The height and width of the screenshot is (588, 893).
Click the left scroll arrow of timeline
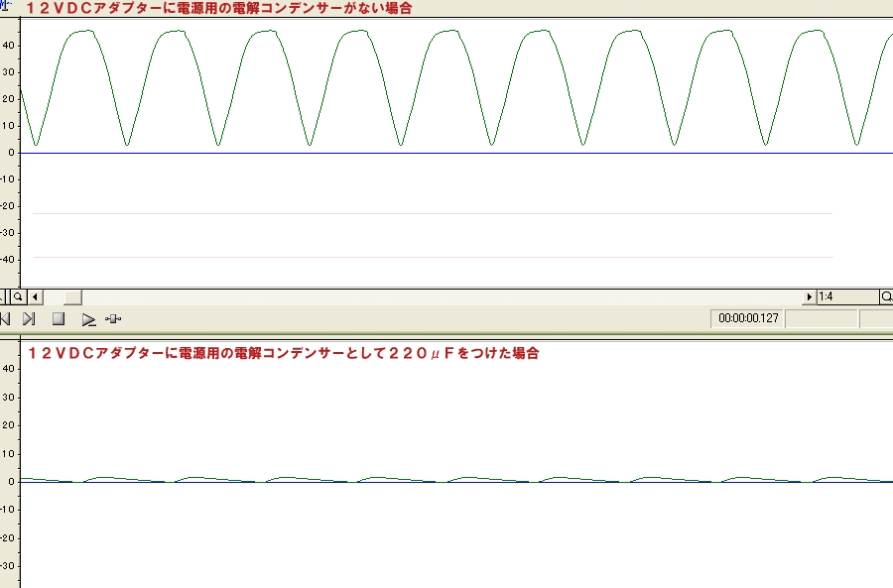[x=35, y=296]
